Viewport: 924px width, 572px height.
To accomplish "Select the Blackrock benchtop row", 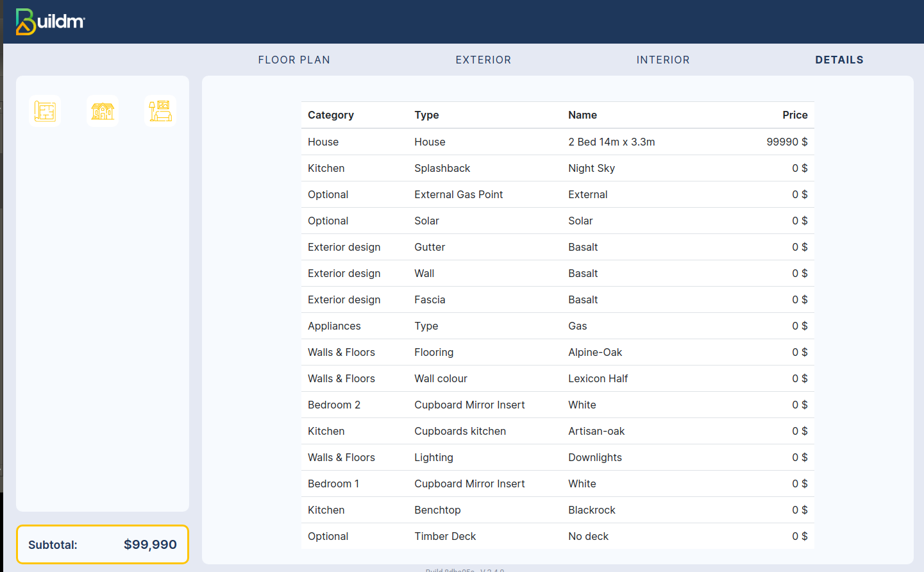I will pyautogui.click(x=557, y=510).
